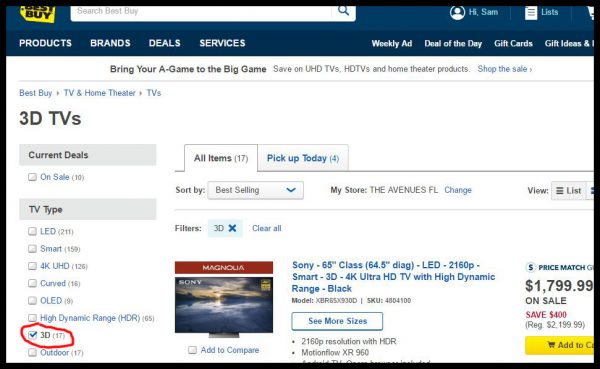Click Hi, Sam account text

tap(483, 12)
